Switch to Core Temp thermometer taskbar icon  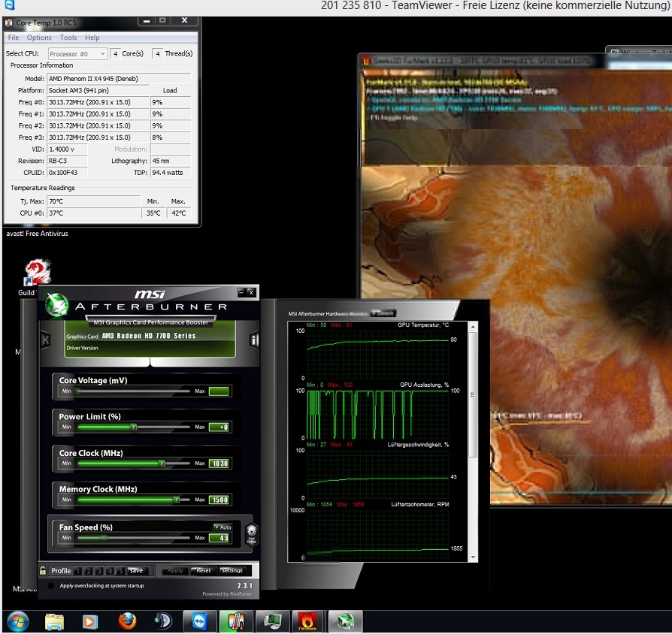click(236, 621)
